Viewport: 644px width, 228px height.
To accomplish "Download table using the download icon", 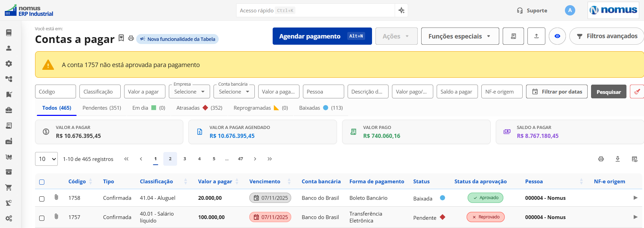I will click(x=618, y=159).
